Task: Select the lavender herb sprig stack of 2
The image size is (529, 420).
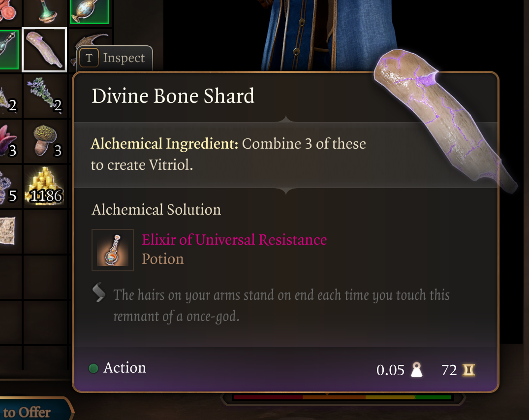Action: tap(46, 96)
